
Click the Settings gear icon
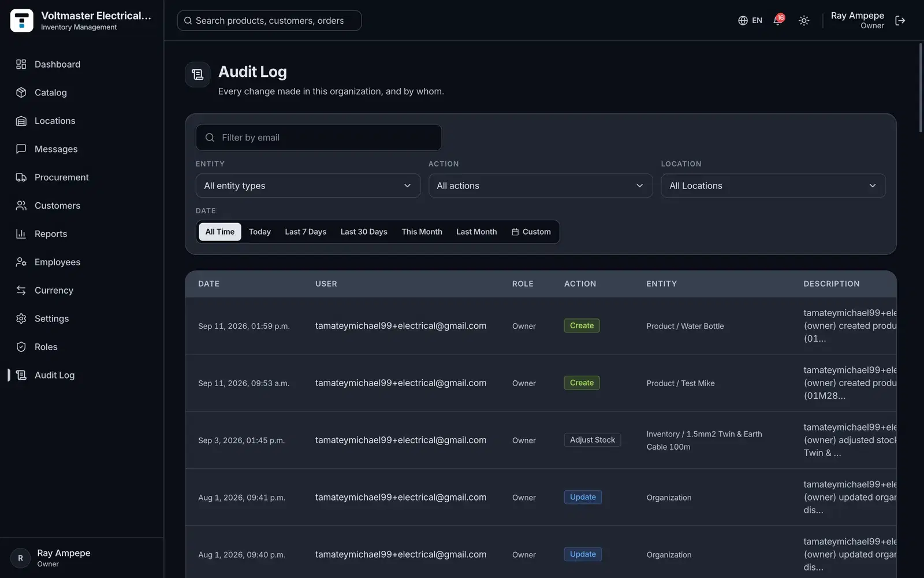pyautogui.click(x=21, y=318)
